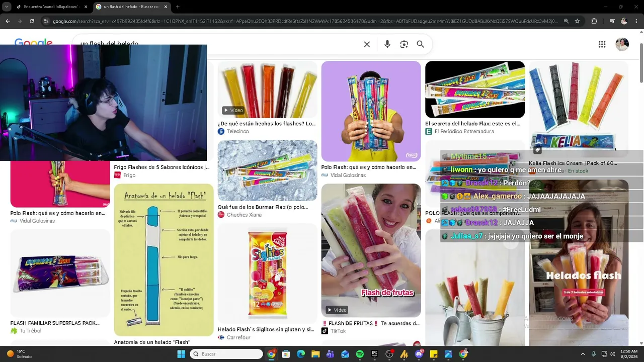The width and height of the screenshot is (644, 362).
Task: Click the taskbar Buscar search box
Action: tap(226, 354)
